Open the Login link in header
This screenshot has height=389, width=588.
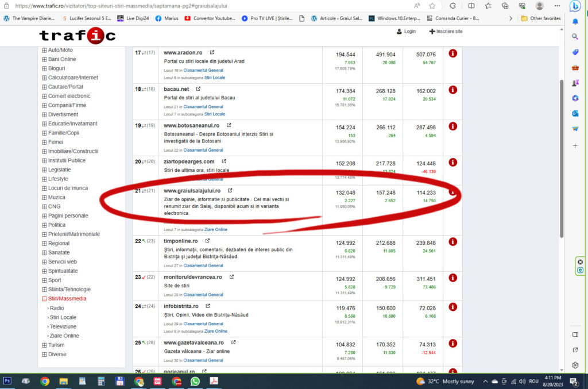[x=406, y=31]
